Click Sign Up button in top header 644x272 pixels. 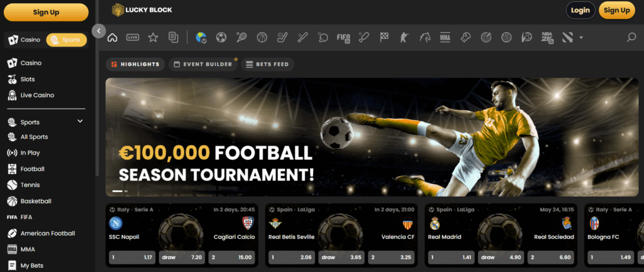(x=617, y=10)
